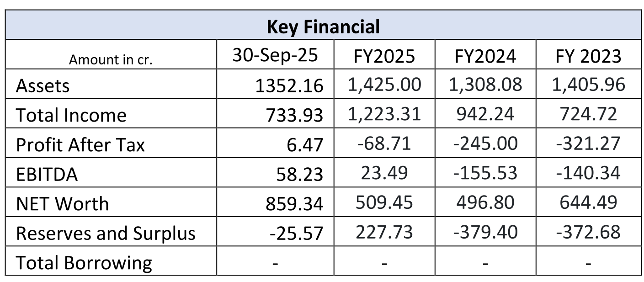The image size is (644, 282).
Task: Select the EBITDA row label
Action: tap(47, 175)
